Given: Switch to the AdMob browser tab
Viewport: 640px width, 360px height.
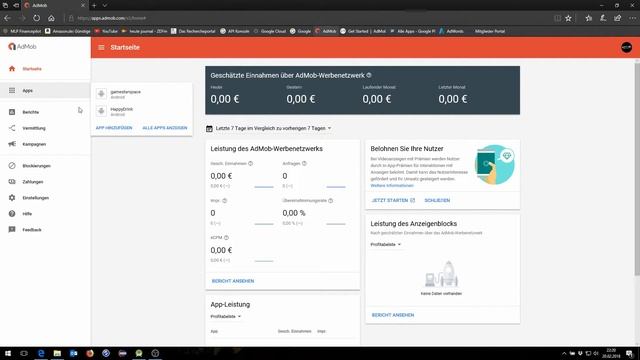Looking at the screenshot, I should (x=55, y=5).
